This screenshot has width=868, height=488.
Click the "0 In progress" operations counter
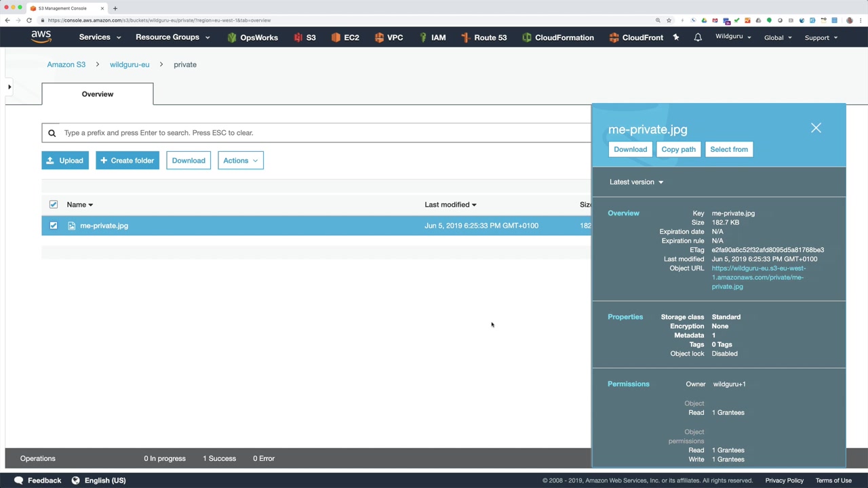pyautogui.click(x=165, y=458)
